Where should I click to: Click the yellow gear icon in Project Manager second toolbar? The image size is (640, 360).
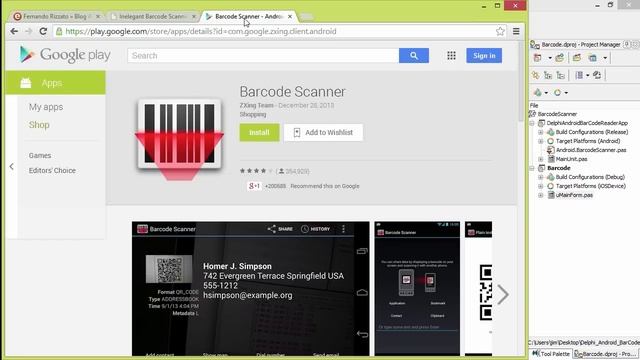coord(535,75)
